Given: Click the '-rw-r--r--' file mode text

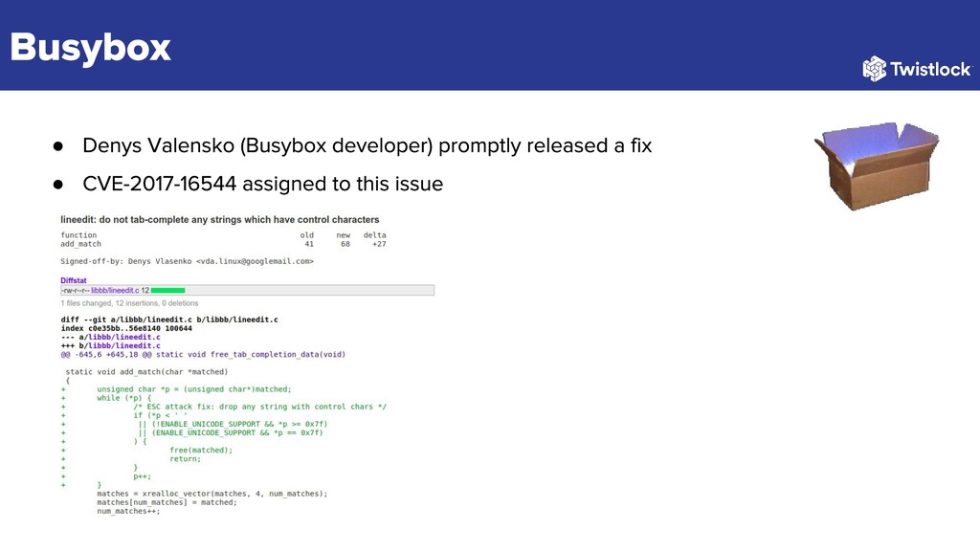Looking at the screenshot, I should pos(76,291).
